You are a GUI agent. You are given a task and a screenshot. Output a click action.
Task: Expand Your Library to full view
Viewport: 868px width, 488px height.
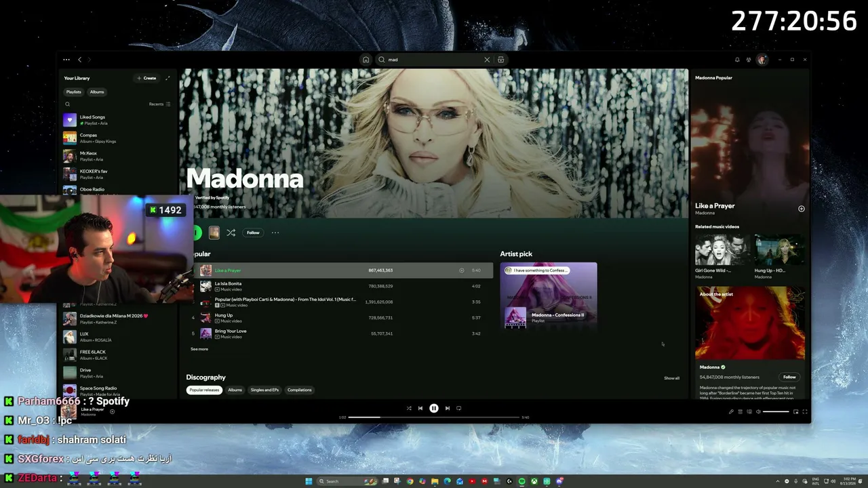click(x=167, y=78)
